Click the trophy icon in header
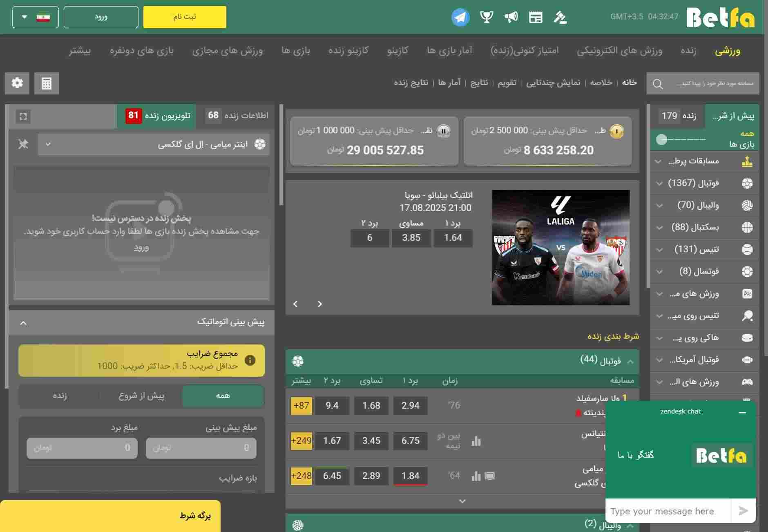The width and height of the screenshot is (768, 532). pos(486,17)
